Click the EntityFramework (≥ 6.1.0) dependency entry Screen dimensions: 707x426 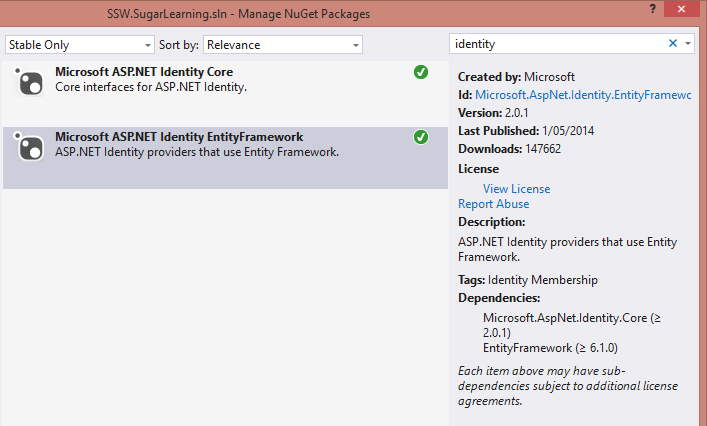(551, 346)
